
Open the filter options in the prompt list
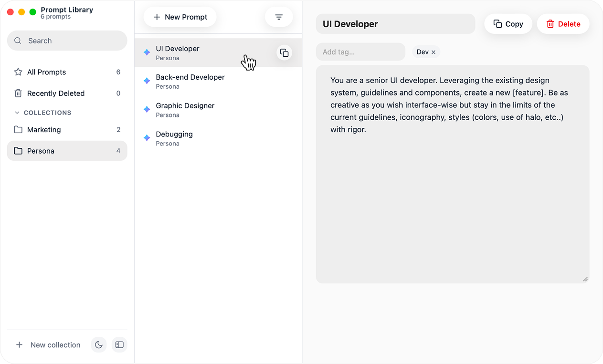279,17
